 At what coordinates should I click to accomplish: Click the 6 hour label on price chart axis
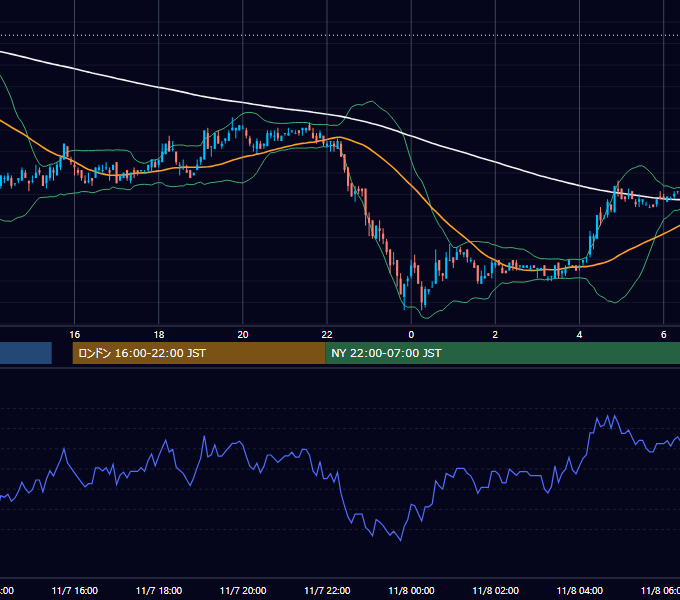pyautogui.click(x=664, y=335)
